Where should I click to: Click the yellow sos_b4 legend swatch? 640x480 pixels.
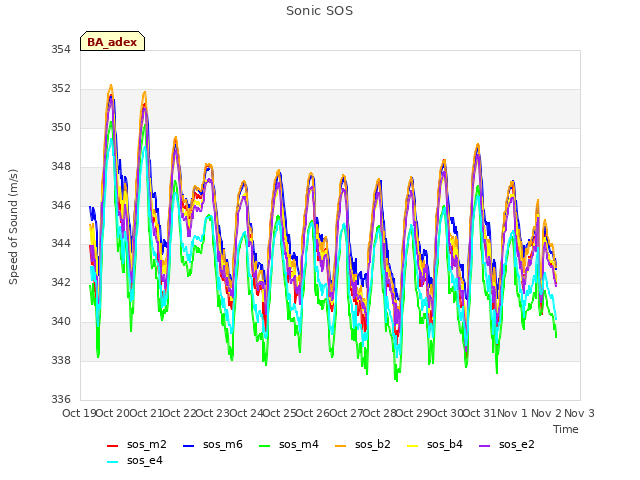coord(413,446)
